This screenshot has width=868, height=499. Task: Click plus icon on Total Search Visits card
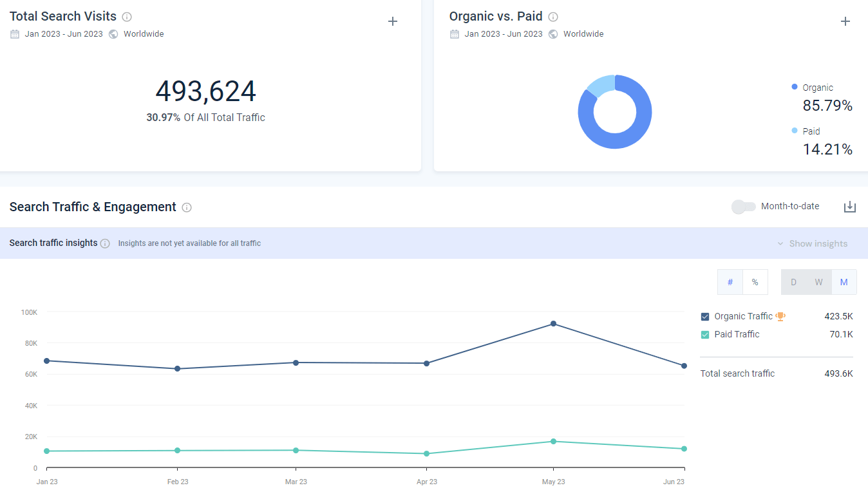pos(393,21)
